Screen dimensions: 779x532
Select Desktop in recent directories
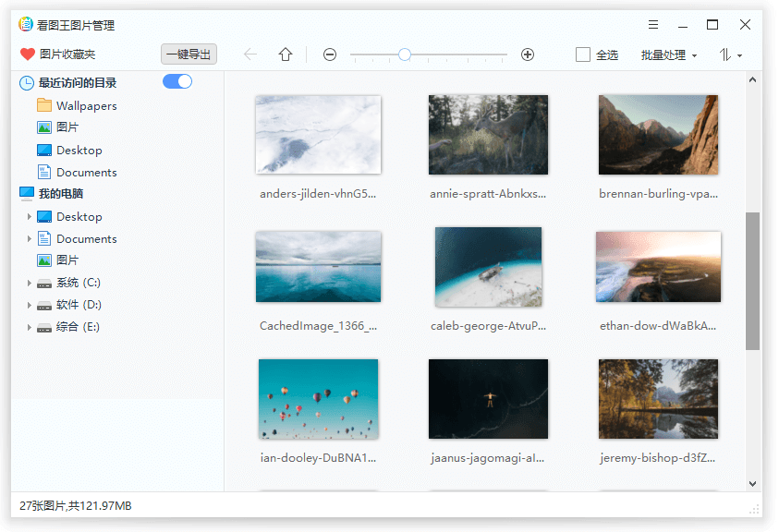pos(79,150)
